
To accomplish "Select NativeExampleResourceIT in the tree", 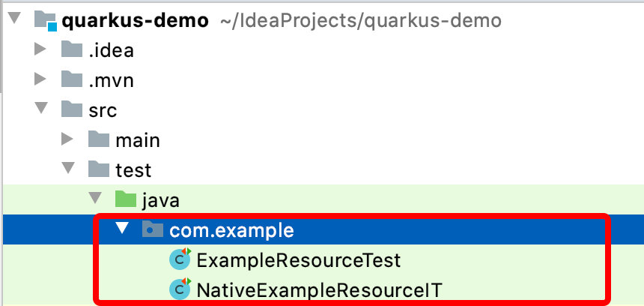I will point(319,290).
